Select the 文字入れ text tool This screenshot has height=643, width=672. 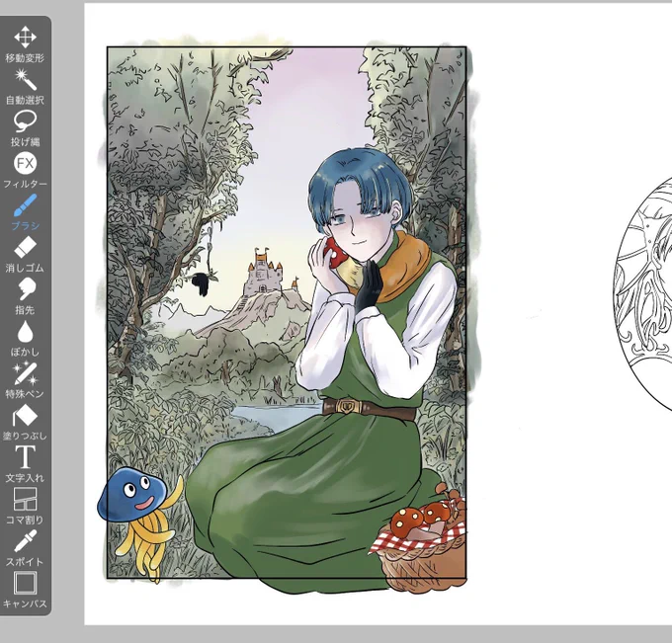pyautogui.click(x=25, y=464)
